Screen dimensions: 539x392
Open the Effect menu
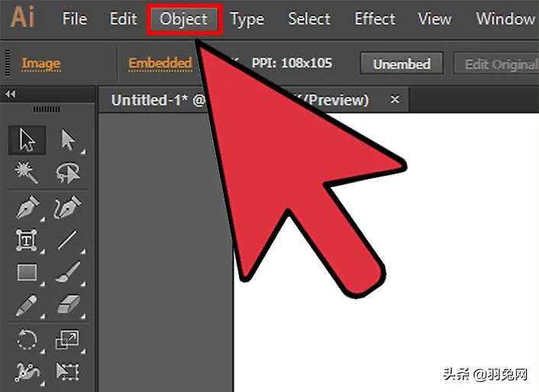(x=375, y=19)
